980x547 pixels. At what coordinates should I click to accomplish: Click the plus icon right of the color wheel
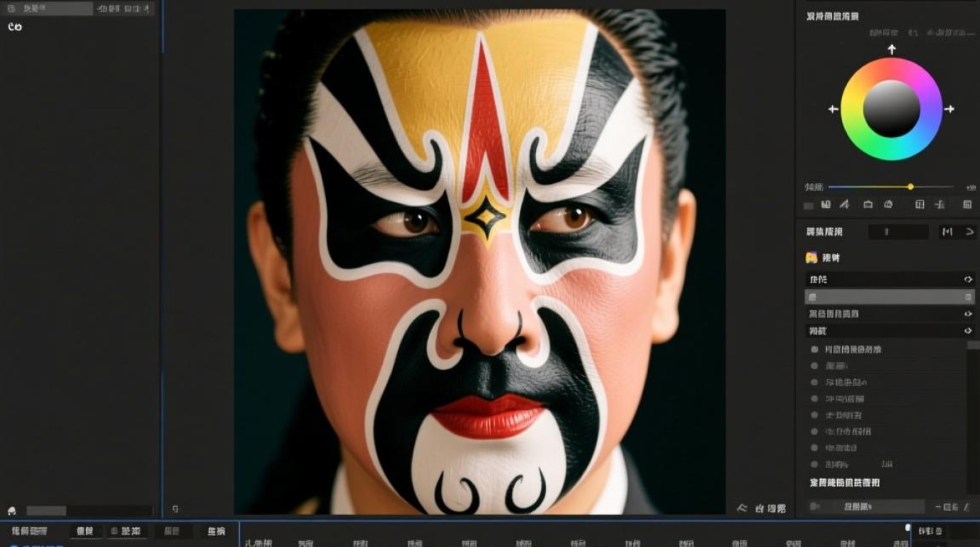point(949,109)
